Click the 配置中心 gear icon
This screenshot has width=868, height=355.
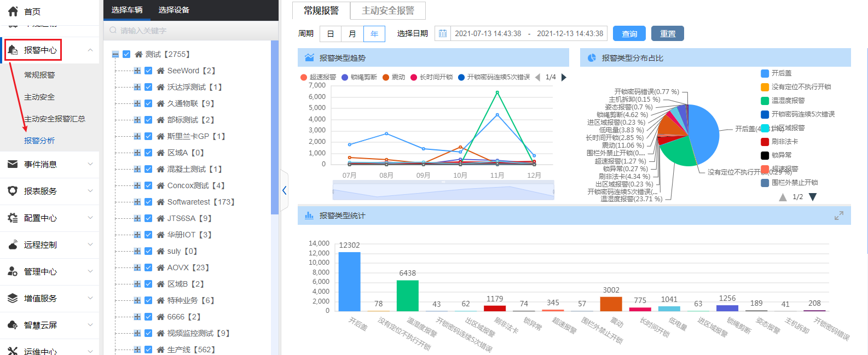tap(13, 218)
